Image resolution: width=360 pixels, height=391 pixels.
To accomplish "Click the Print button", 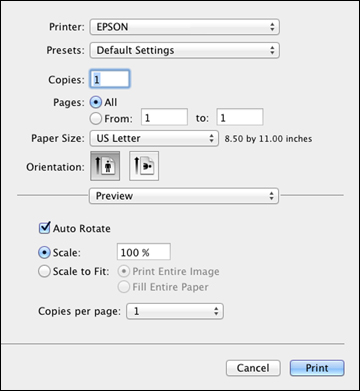I will pyautogui.click(x=317, y=368).
